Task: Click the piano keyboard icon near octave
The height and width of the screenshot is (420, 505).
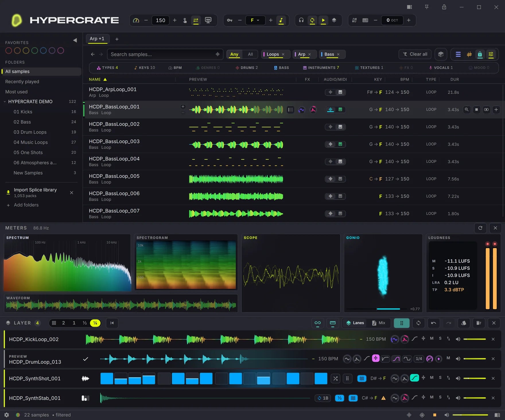Action: 365,20
